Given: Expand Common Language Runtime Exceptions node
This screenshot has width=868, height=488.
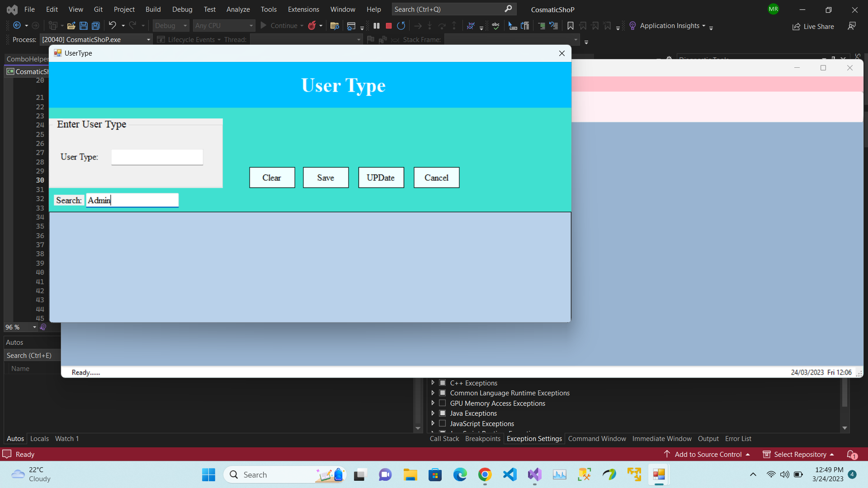Looking at the screenshot, I should pos(433,393).
